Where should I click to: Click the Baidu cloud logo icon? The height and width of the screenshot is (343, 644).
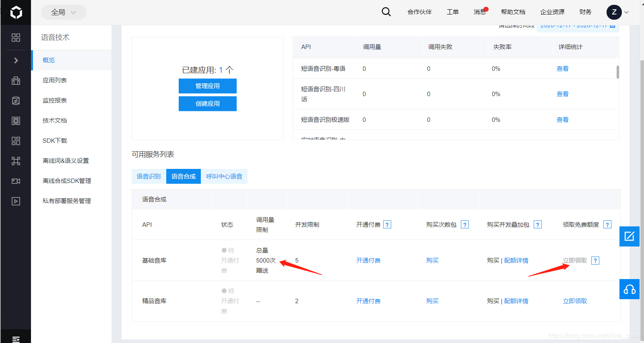click(x=16, y=12)
